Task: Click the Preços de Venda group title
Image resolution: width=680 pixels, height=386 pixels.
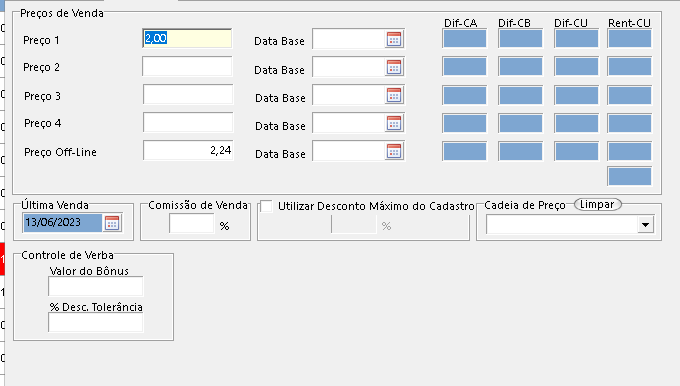Action: pos(62,13)
